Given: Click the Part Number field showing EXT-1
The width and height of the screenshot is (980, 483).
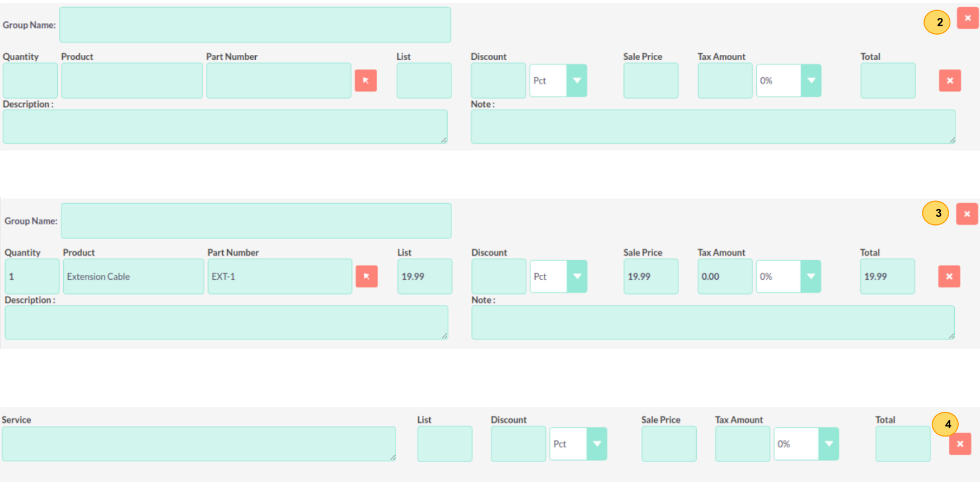Looking at the screenshot, I should [x=279, y=276].
